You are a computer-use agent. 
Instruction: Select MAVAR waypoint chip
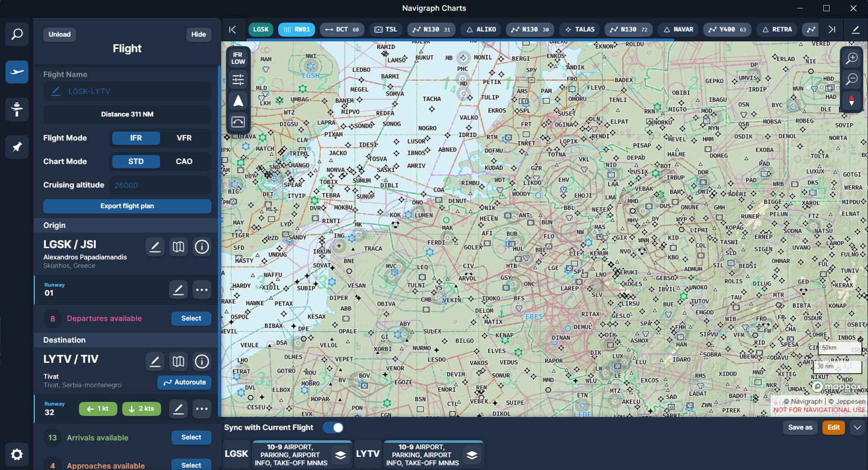[x=678, y=29]
